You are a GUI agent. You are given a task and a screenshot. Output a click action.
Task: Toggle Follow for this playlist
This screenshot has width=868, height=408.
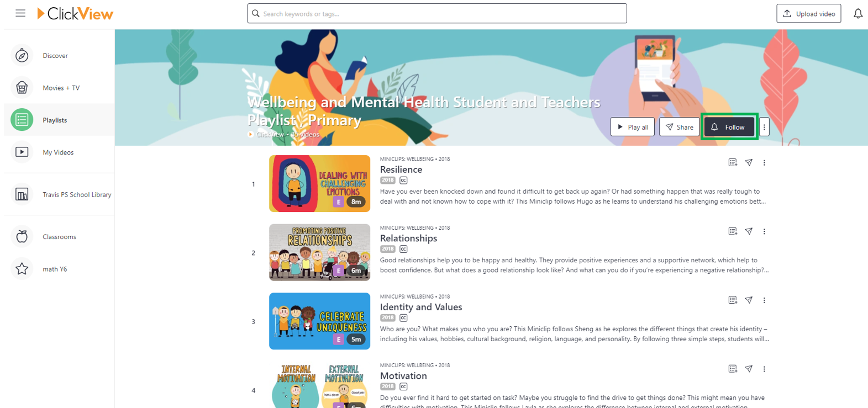[729, 127]
